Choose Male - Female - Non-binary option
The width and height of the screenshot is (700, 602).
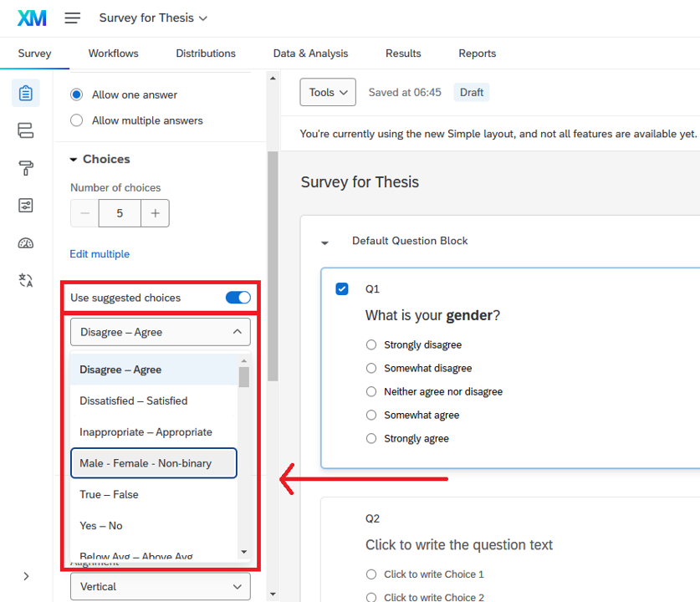pyautogui.click(x=154, y=463)
